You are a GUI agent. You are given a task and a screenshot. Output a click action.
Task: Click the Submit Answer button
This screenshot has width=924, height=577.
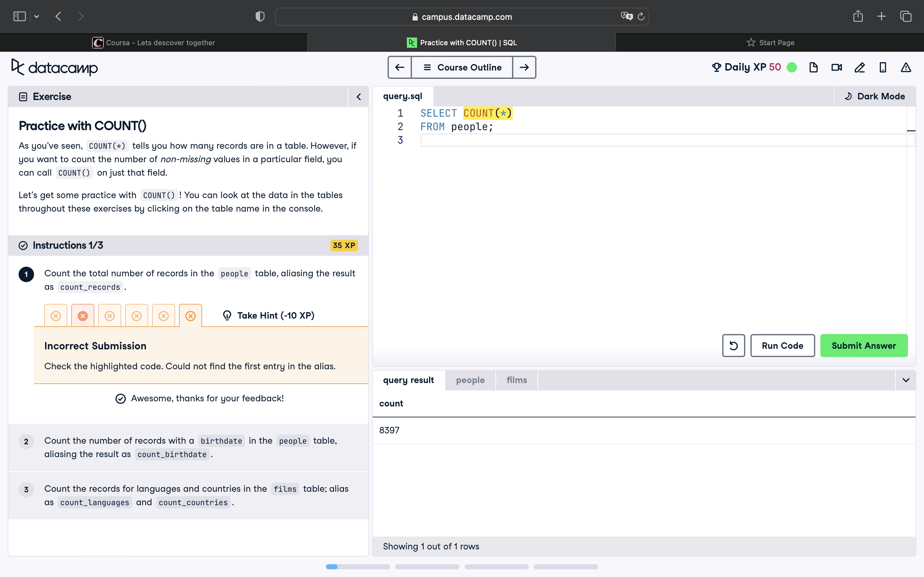click(x=864, y=346)
